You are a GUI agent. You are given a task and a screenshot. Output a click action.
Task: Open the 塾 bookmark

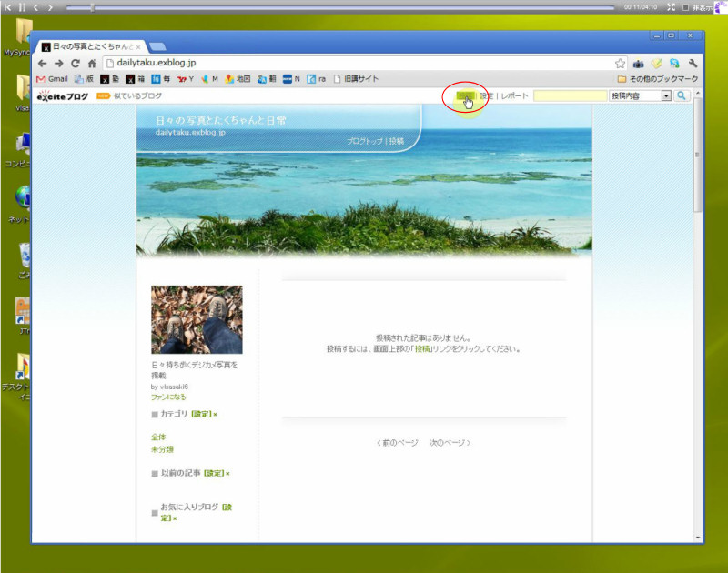tap(109, 79)
